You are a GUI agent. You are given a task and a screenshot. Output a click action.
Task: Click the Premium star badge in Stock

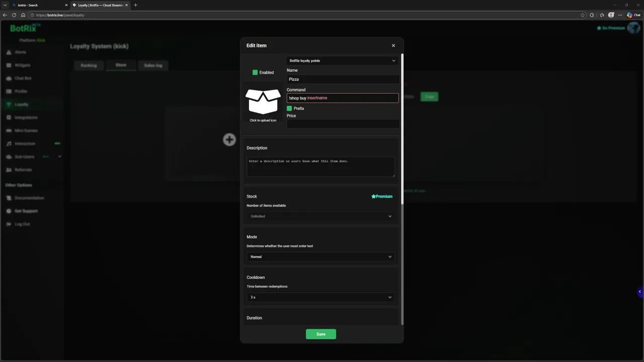coord(382,197)
